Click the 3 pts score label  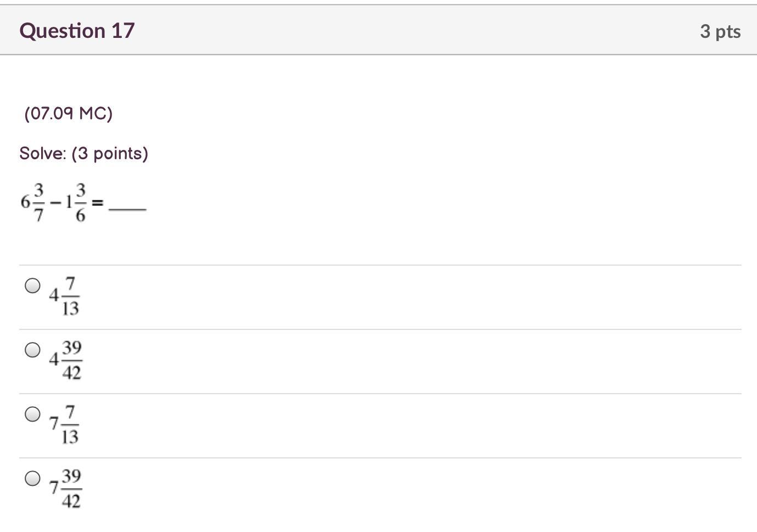720,31
